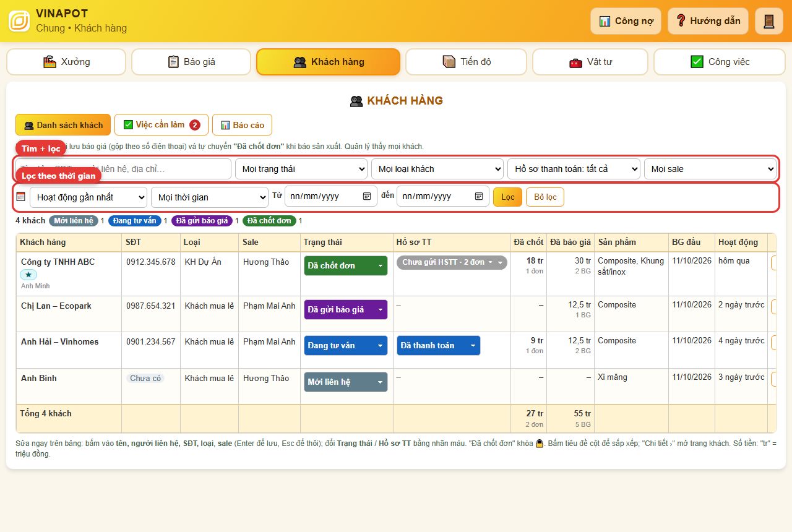Select the Khách hàng main tab
The image size is (792, 532).
[328, 62]
